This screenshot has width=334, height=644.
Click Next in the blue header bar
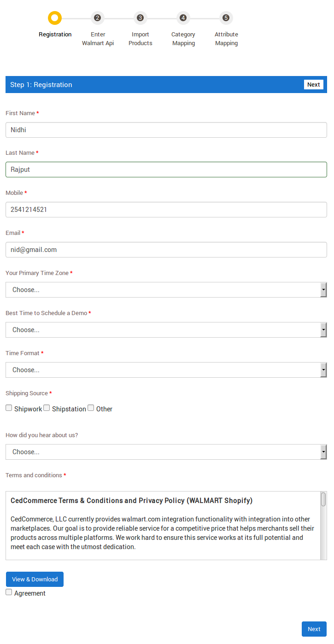pos(314,84)
